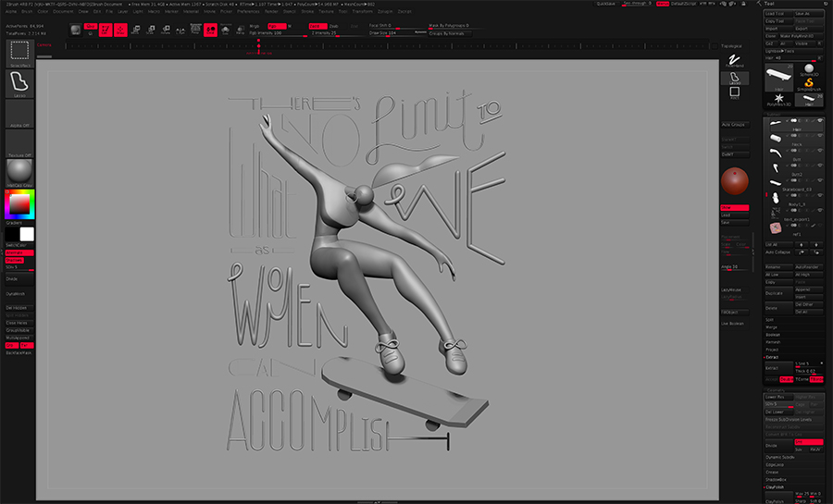
Task: Click the QuickSave button
Action: (606, 4)
